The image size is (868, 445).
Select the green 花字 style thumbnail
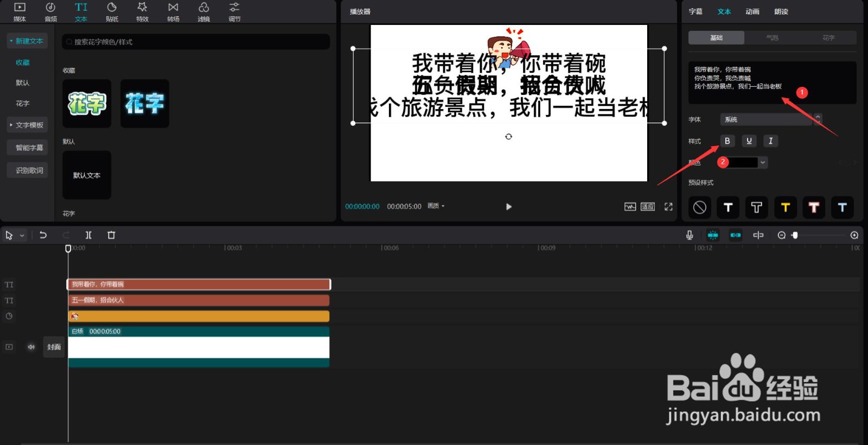pos(87,104)
